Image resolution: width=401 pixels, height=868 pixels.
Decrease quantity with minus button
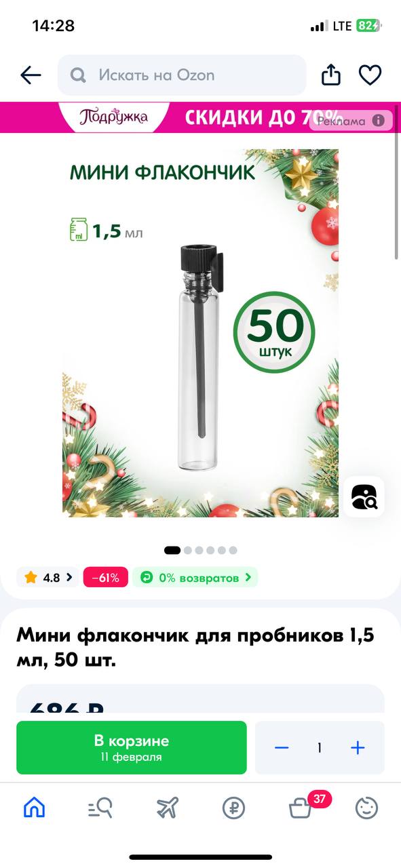point(282,748)
